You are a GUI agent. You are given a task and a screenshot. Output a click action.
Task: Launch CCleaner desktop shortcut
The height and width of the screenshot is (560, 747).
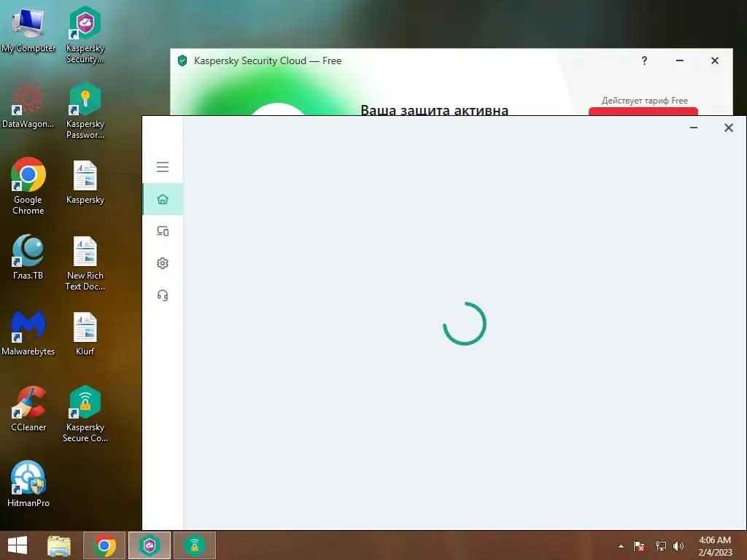click(x=28, y=408)
